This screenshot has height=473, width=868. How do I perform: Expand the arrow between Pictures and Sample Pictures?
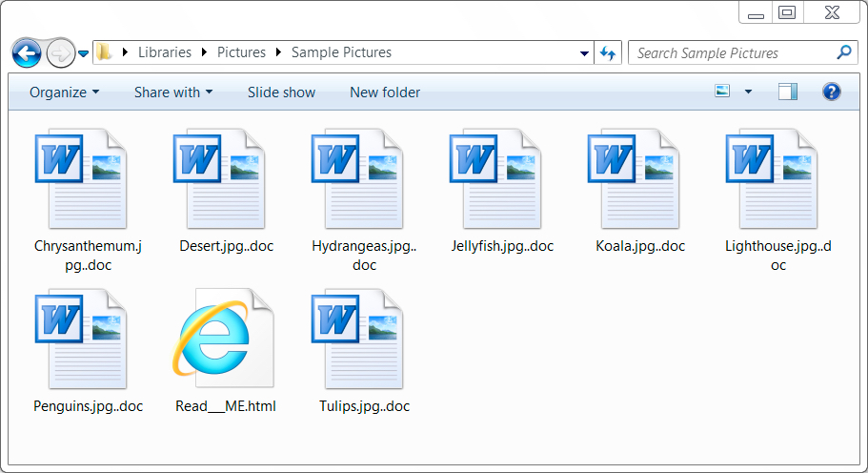278,52
